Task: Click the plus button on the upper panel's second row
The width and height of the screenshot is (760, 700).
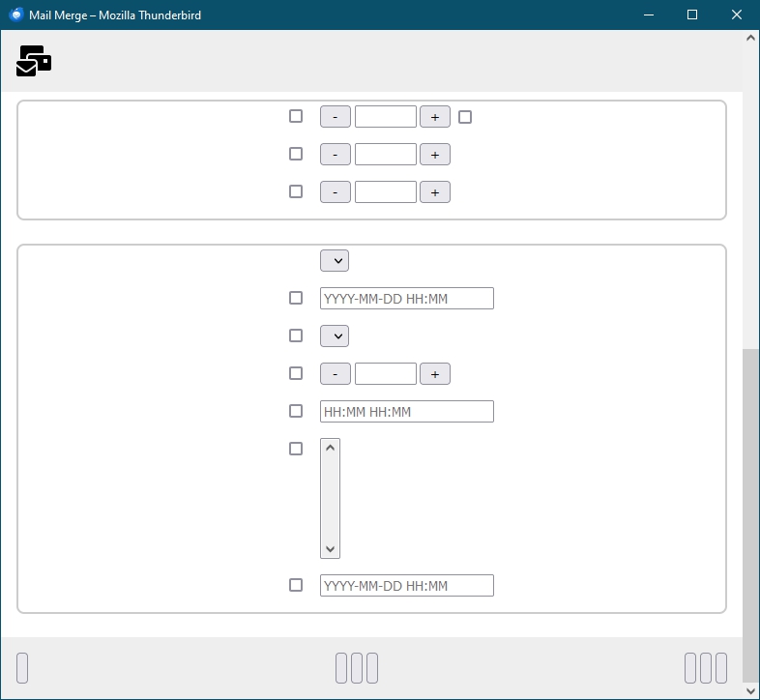Action: (435, 155)
